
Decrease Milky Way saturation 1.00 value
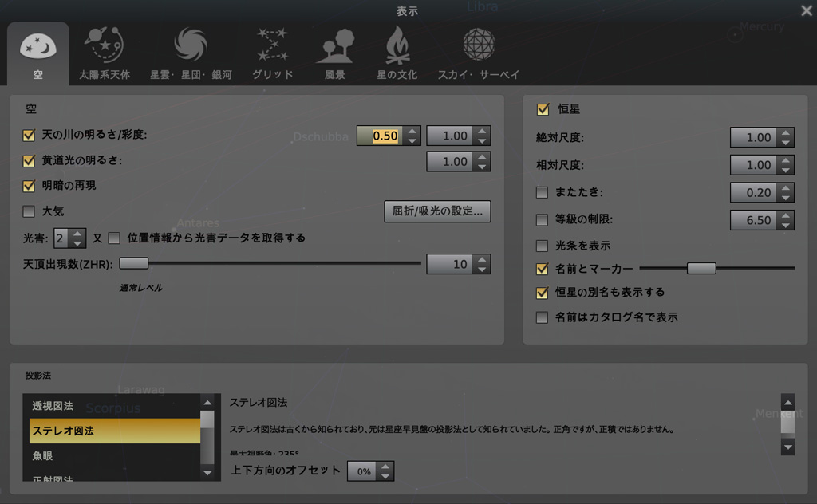tap(482, 141)
